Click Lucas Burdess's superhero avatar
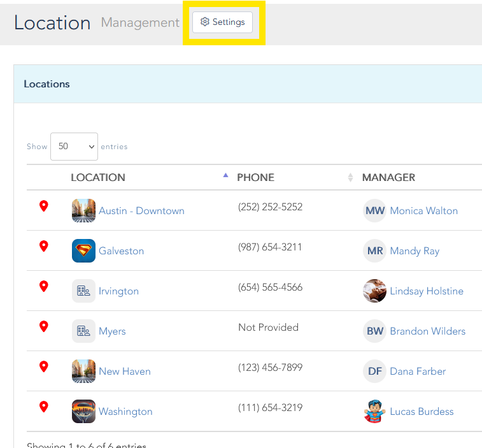Viewport: 482px width, 448px height. 374,412
